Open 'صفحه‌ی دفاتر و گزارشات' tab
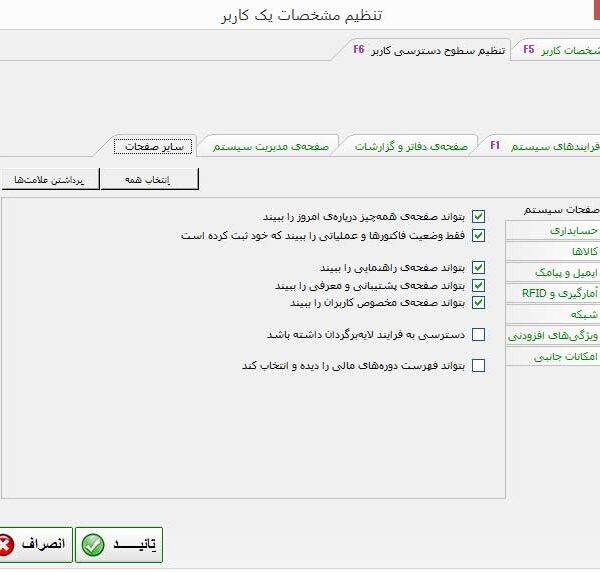This screenshot has width=600, height=572. pyautogui.click(x=411, y=147)
